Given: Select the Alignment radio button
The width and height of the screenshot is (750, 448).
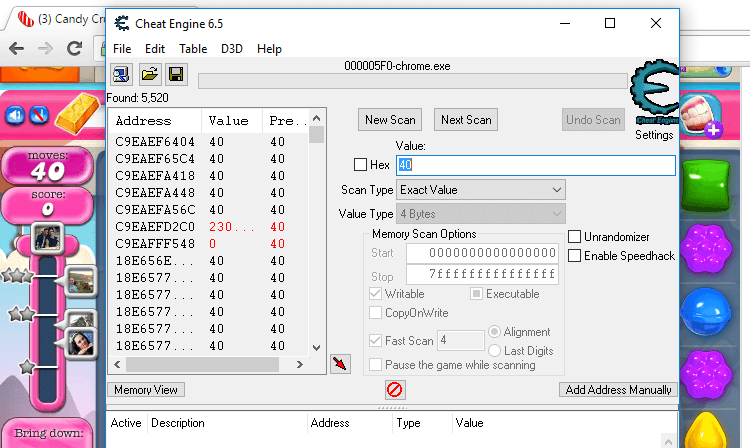Looking at the screenshot, I should (494, 332).
